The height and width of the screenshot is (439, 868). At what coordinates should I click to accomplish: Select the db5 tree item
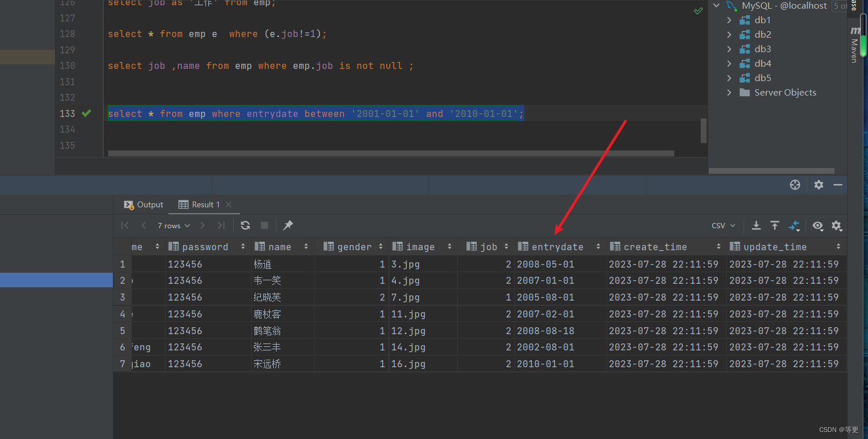click(763, 78)
